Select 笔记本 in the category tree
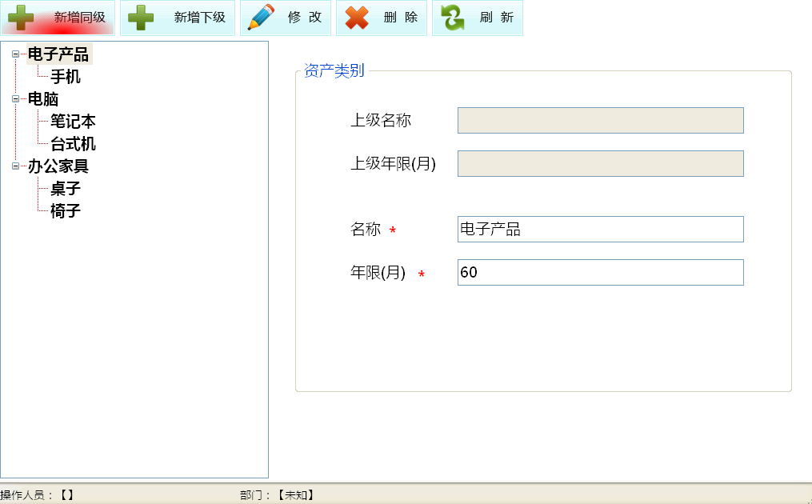The height and width of the screenshot is (504, 812). click(73, 122)
